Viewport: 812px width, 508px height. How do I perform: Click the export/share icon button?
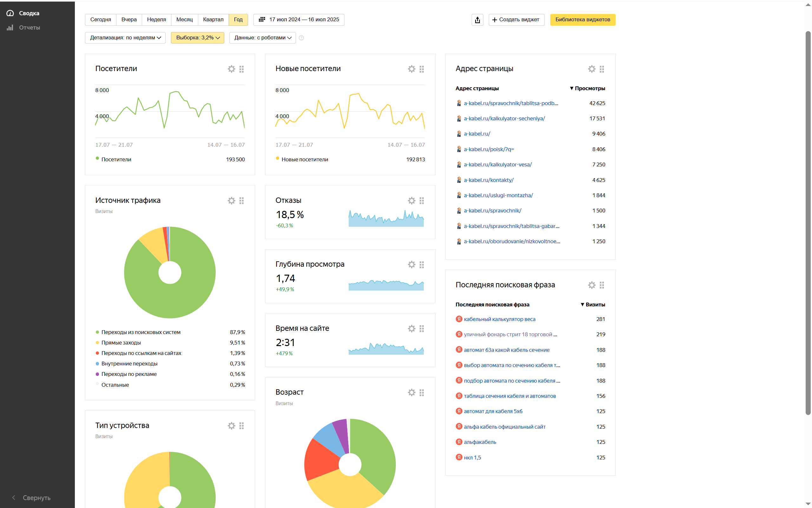coord(477,20)
